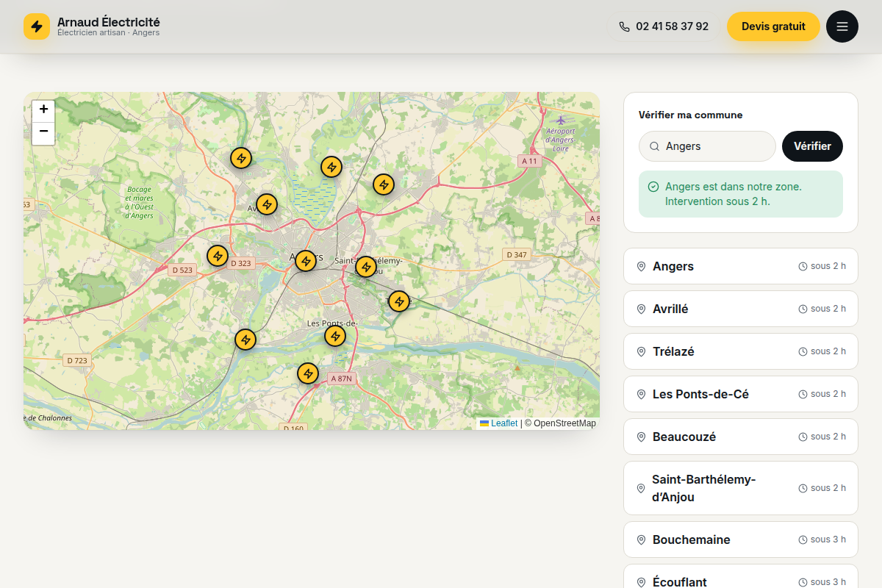Image resolution: width=882 pixels, height=588 pixels.
Task: Open the hamburger menu button
Action: 842,26
